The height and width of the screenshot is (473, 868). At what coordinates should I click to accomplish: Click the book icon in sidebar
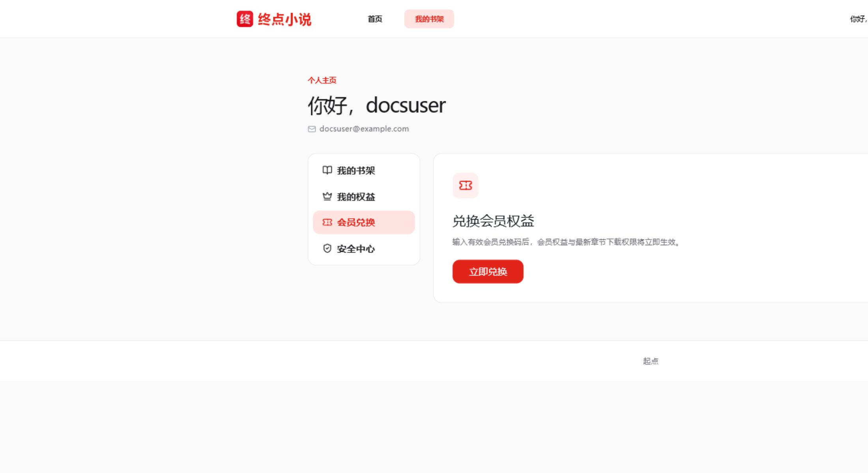coord(327,170)
